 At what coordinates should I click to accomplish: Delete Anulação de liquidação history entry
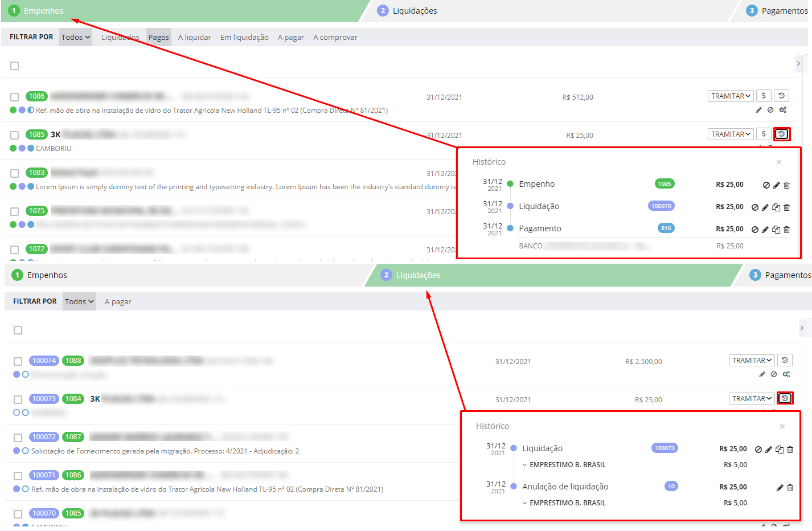point(790,488)
